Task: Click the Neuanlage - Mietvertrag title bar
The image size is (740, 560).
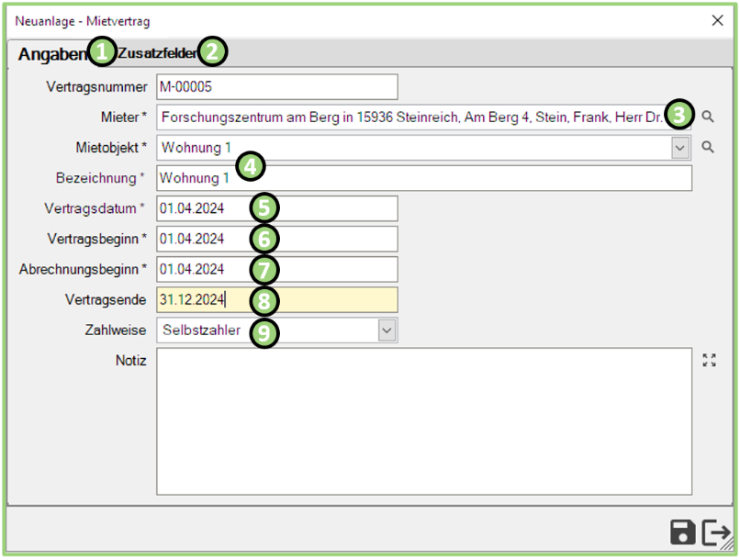Action: click(367, 20)
